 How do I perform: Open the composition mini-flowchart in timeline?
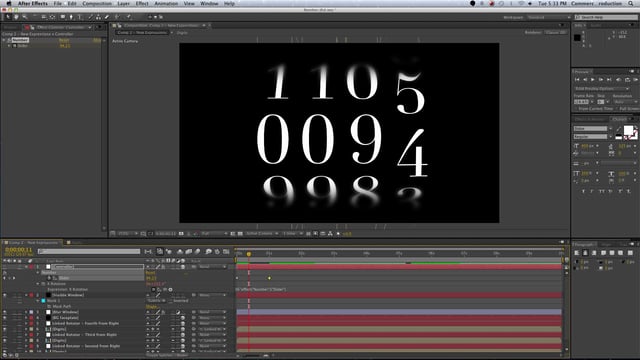pos(148,251)
